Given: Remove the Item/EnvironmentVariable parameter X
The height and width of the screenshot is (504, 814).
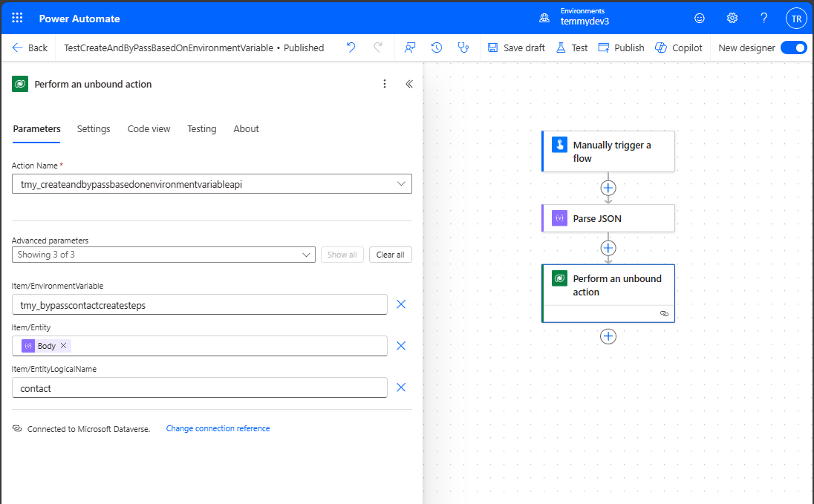Looking at the screenshot, I should click(x=401, y=304).
